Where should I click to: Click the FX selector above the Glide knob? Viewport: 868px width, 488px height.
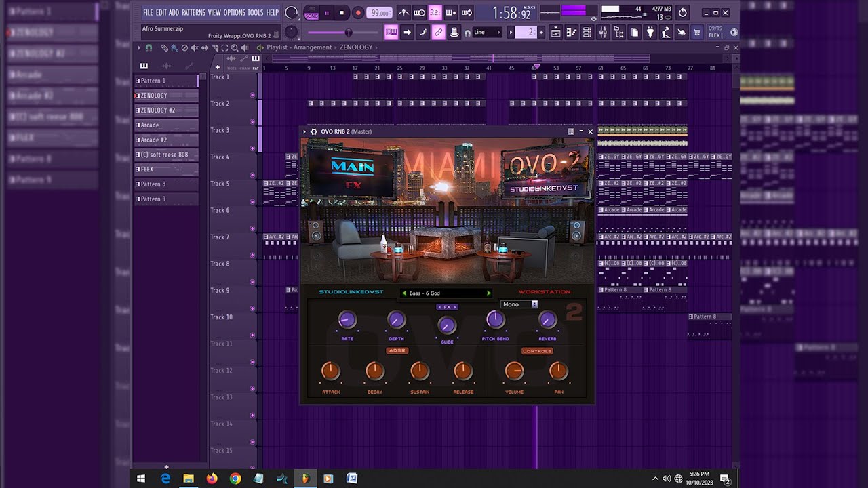(447, 307)
